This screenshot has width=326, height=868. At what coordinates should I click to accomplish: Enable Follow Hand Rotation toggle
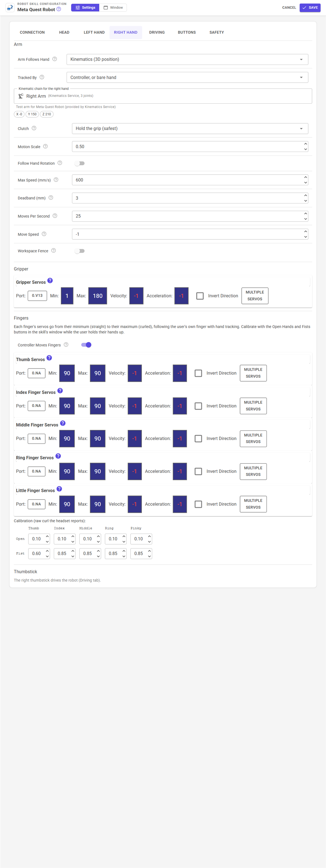80,163
